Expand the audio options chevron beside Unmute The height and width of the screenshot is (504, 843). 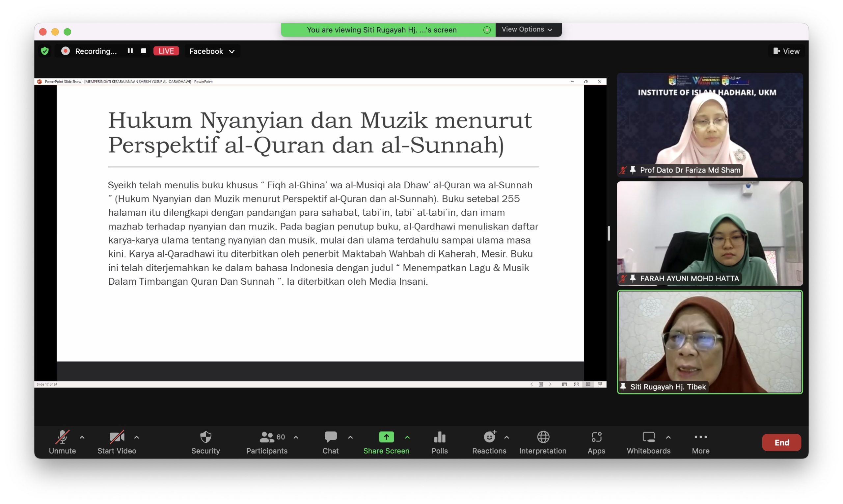[x=82, y=438]
